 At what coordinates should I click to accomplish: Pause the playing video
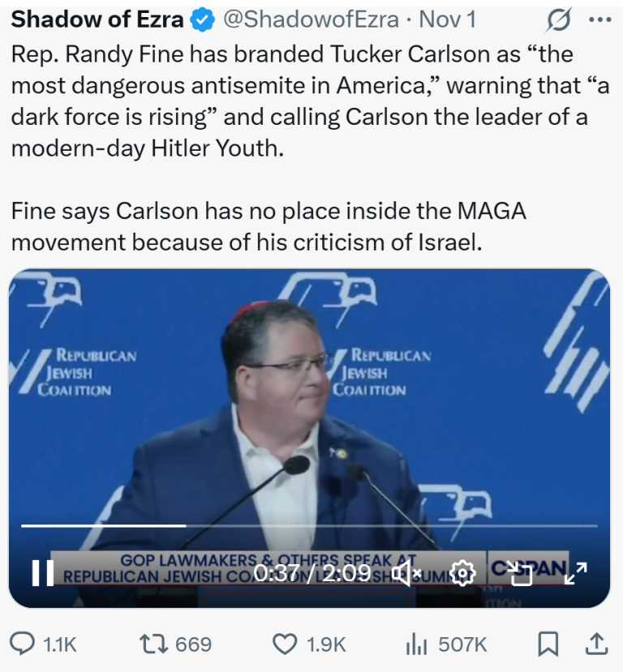pos(41,573)
